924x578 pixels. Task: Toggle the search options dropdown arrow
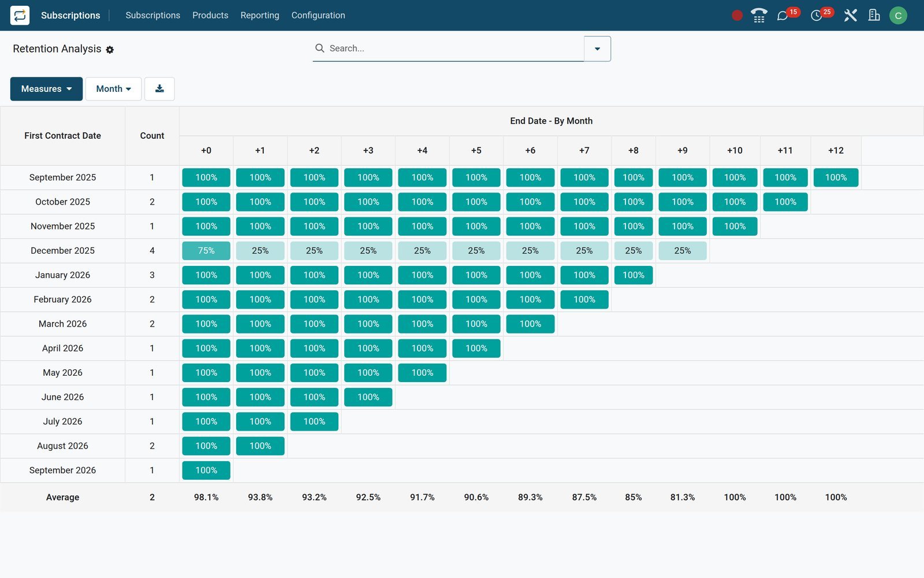coord(597,49)
